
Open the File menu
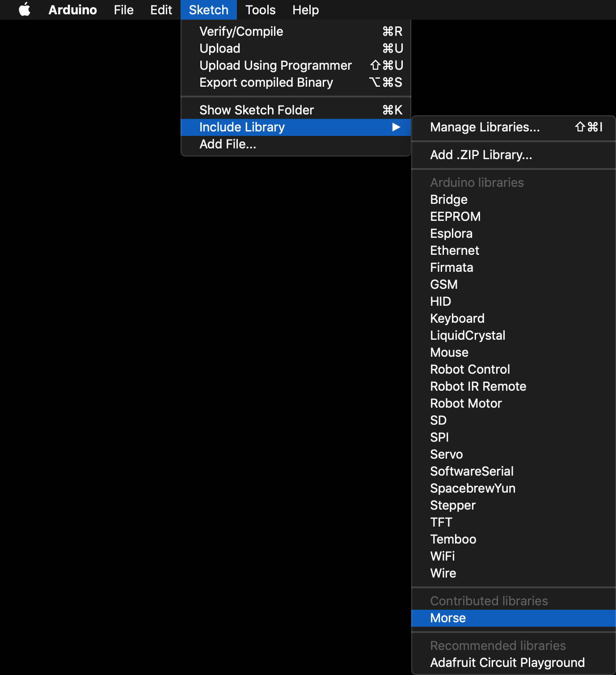click(x=123, y=10)
